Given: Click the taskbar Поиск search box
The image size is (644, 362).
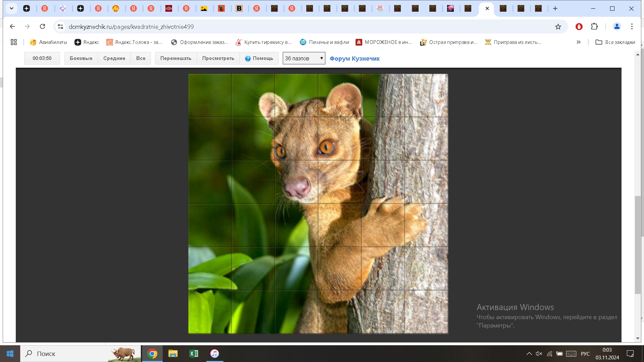Looking at the screenshot, I should coord(80,354).
